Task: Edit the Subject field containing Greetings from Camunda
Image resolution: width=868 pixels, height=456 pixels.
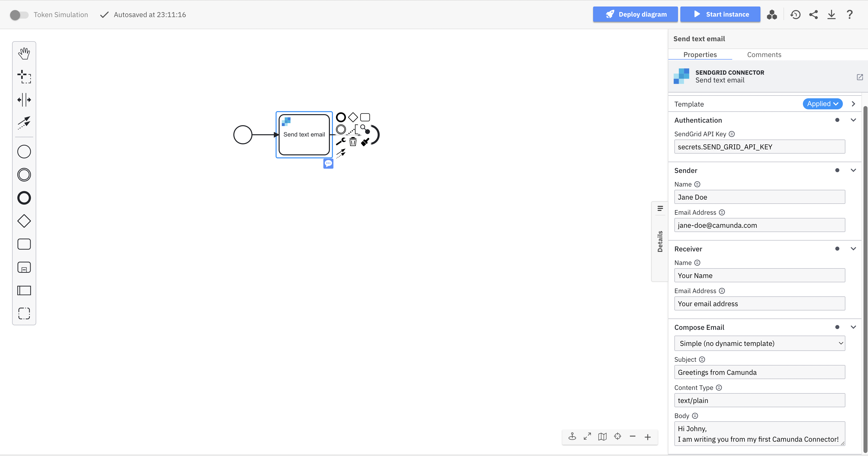Action: pos(759,372)
